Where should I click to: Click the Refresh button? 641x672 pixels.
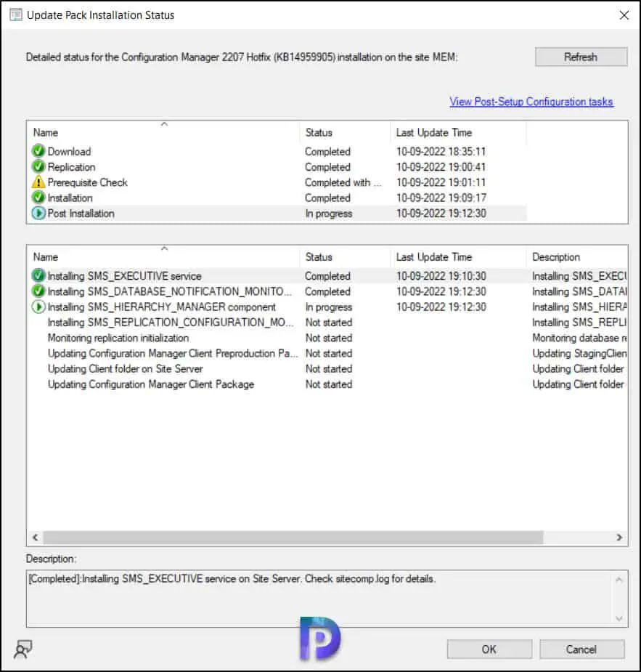coord(581,57)
